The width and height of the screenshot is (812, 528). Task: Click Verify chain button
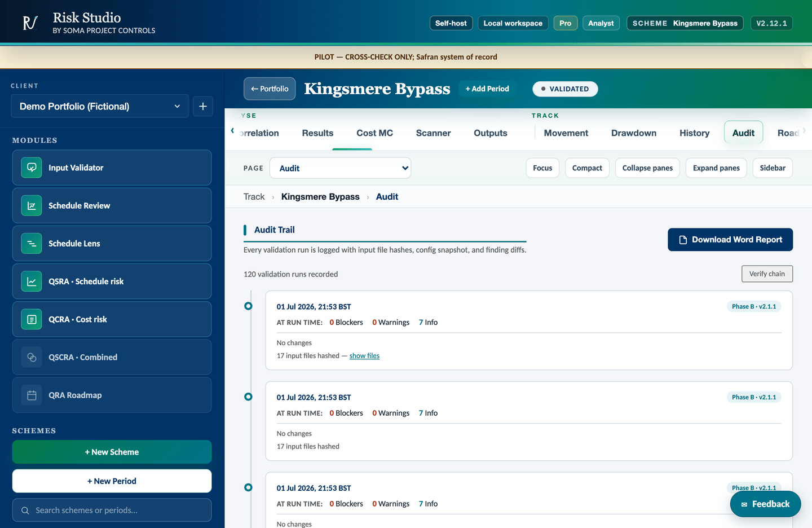[x=767, y=274]
